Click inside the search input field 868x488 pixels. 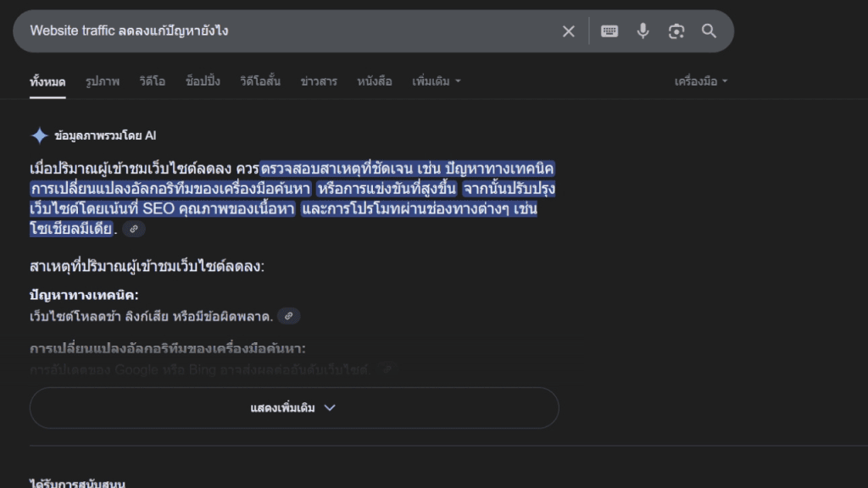tap(254, 30)
